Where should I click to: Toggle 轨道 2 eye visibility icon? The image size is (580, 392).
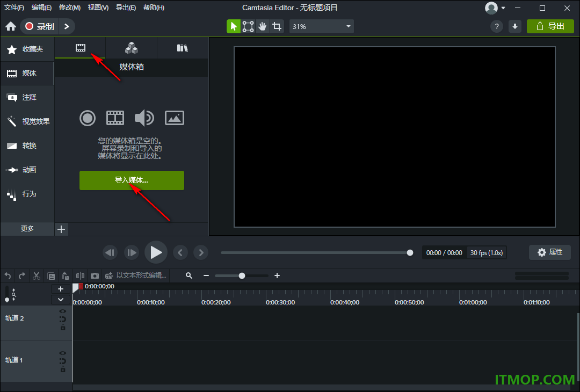[63, 311]
